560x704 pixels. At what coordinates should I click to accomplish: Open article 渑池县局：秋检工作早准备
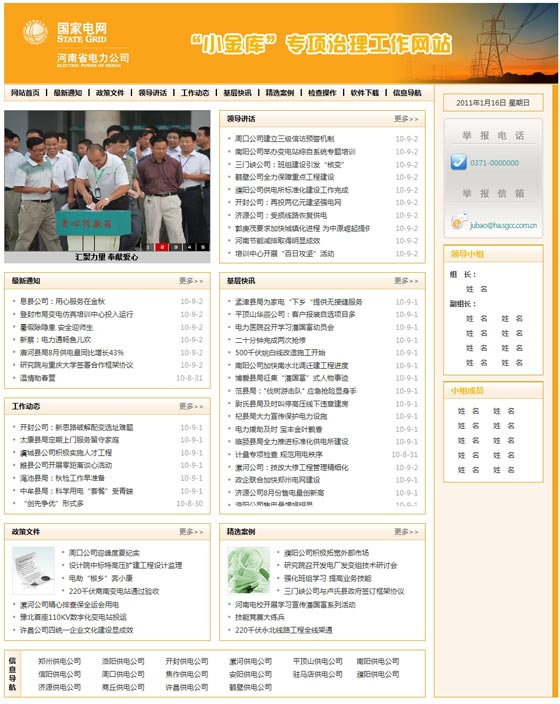point(62,478)
